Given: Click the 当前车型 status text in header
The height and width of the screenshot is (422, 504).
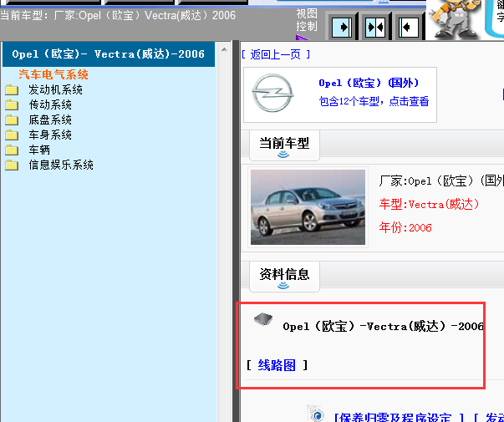Looking at the screenshot, I should click(118, 15).
